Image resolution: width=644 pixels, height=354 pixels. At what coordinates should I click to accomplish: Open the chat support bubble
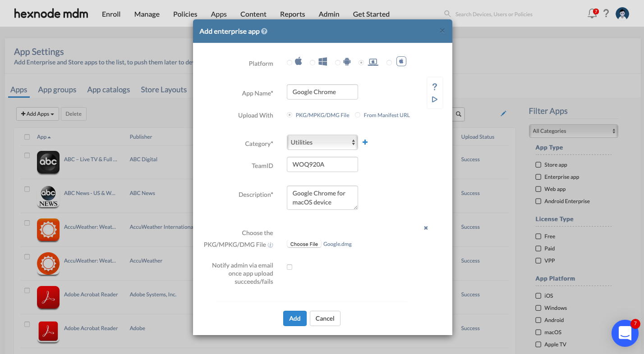pos(625,333)
